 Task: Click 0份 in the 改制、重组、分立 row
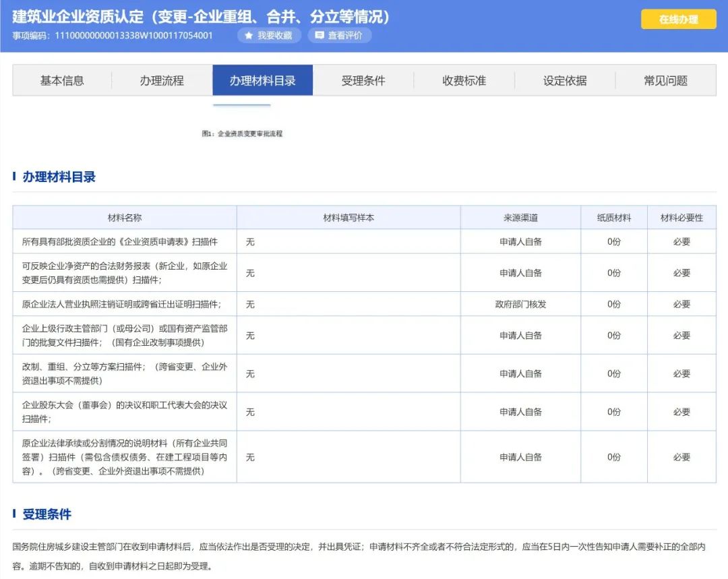(x=614, y=374)
